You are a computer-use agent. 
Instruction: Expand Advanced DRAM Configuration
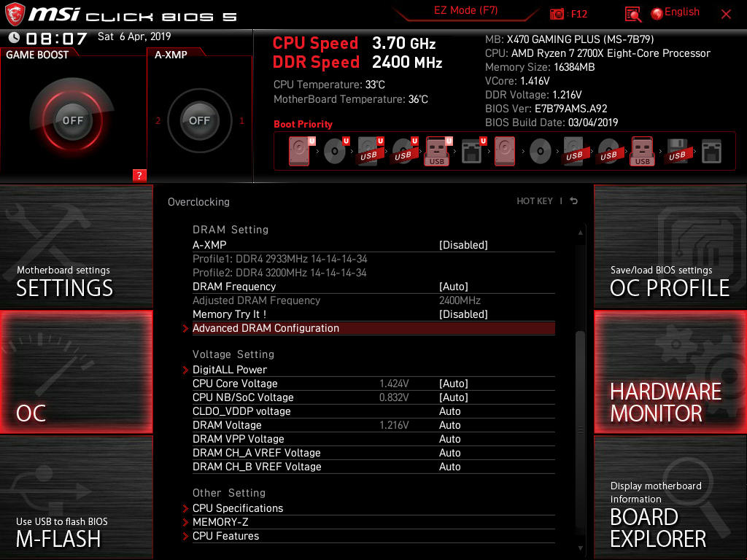(x=266, y=328)
